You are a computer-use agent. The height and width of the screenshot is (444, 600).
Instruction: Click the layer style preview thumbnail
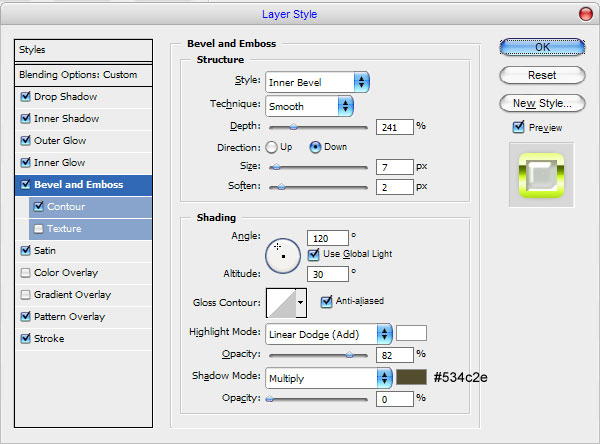point(541,175)
